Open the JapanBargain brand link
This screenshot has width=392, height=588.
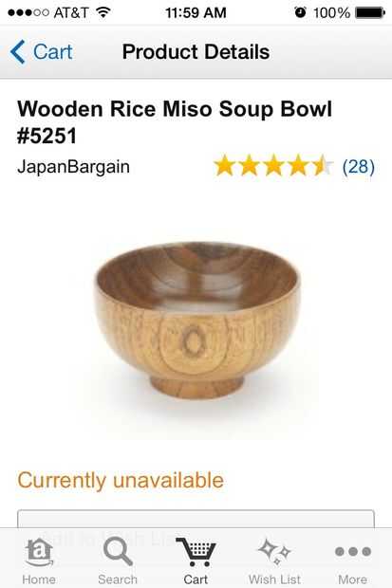pos(74,167)
